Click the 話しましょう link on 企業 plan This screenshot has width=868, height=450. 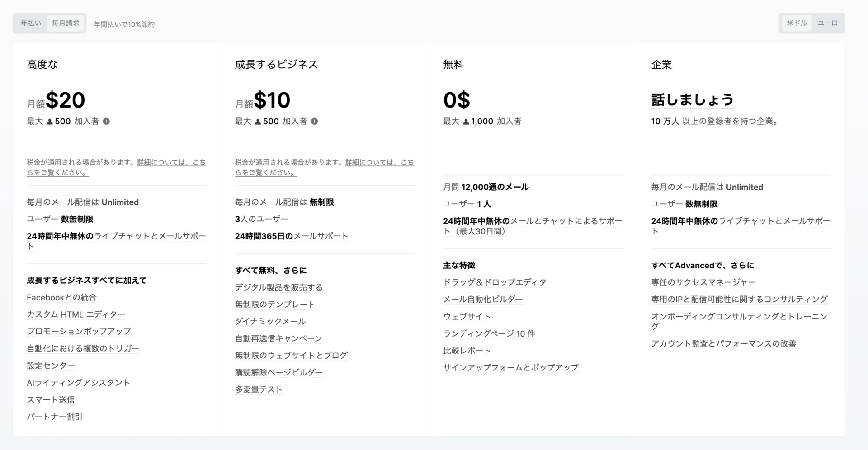point(692,99)
